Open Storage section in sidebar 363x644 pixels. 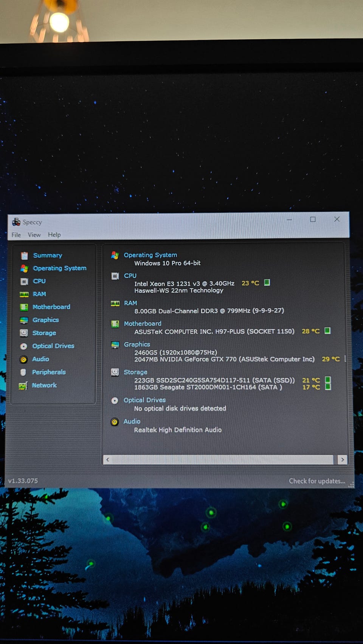pyautogui.click(x=44, y=333)
